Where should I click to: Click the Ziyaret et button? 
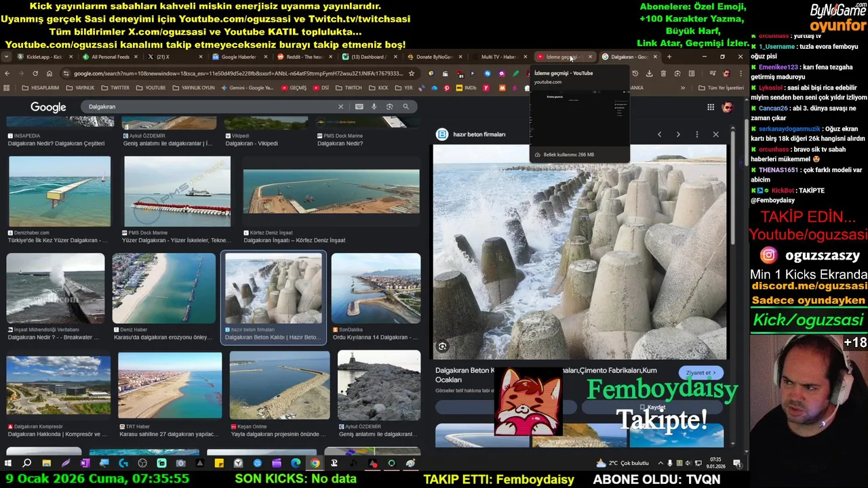tap(701, 373)
